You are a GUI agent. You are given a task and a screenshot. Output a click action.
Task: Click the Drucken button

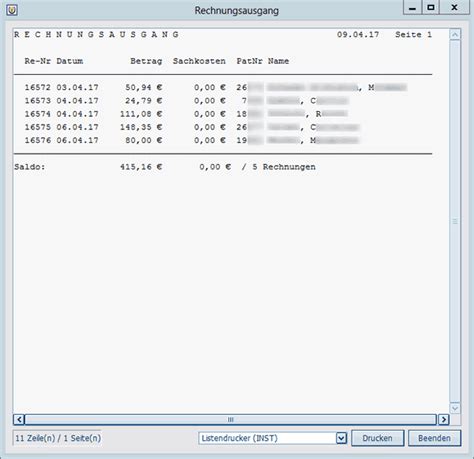pos(377,438)
